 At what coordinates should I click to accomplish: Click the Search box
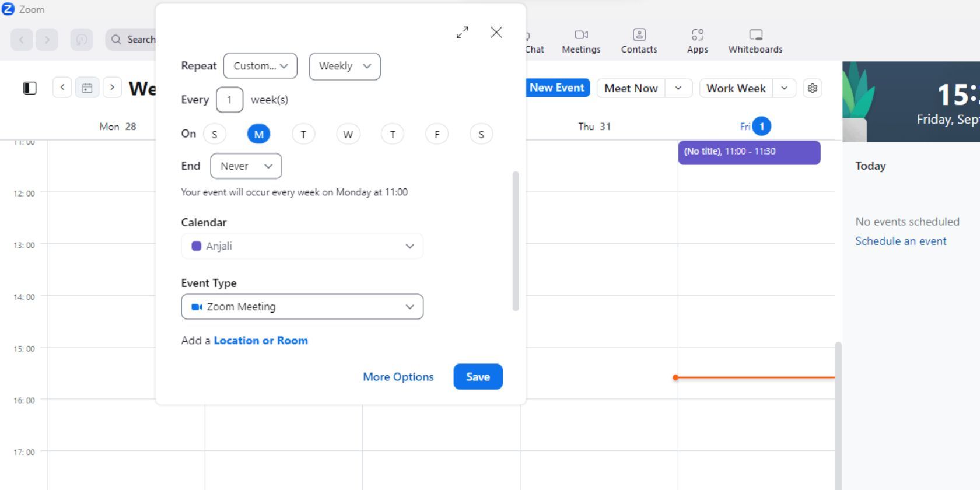[x=132, y=40]
